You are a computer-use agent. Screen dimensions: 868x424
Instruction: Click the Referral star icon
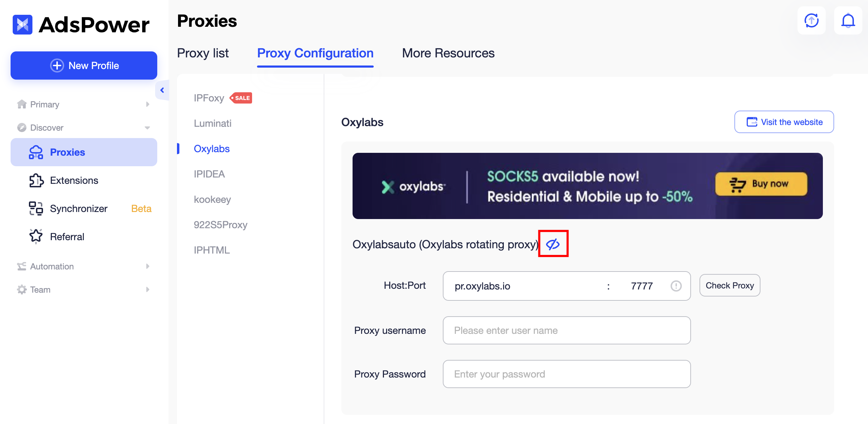(36, 236)
